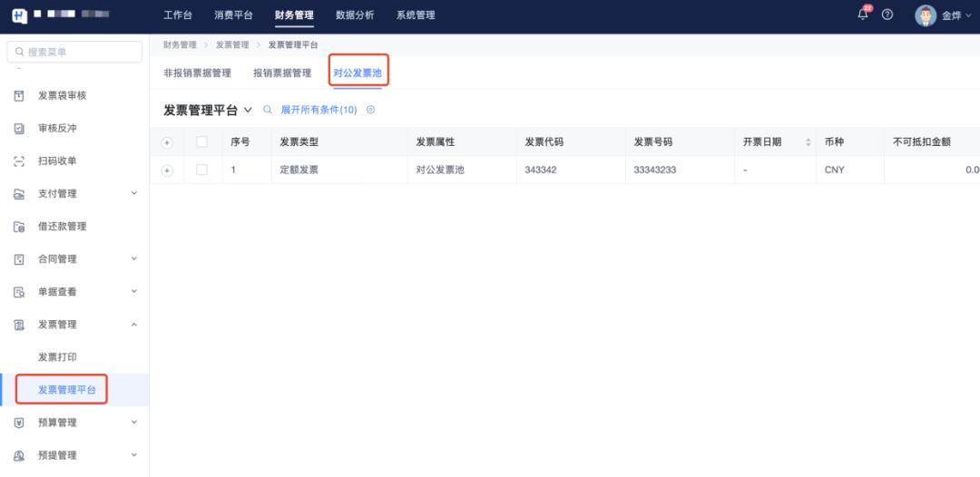Click the search magnifier beside 展开所有条件
Screen dimensions: 980x477
tap(268, 109)
